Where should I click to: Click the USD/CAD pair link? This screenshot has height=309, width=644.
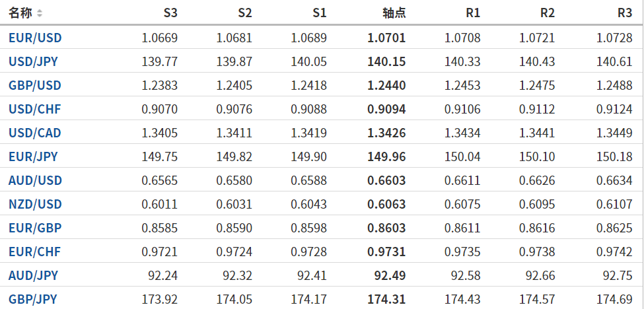[x=35, y=133]
